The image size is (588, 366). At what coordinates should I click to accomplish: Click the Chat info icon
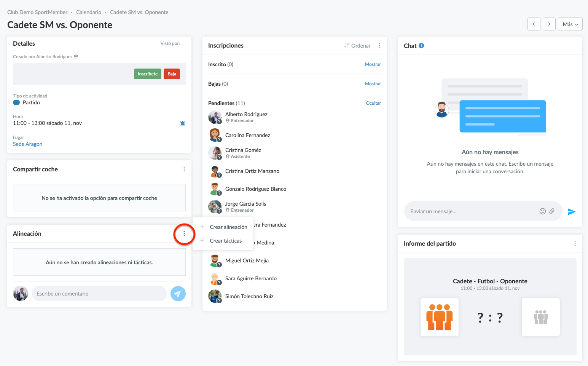(421, 46)
